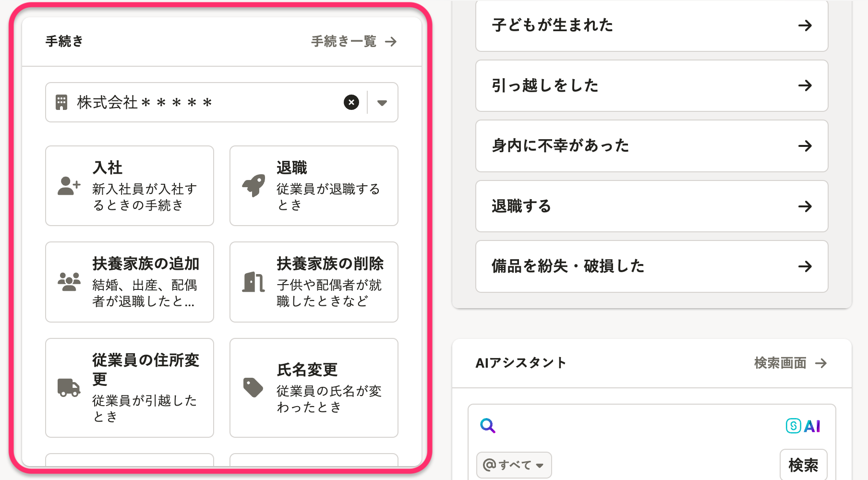
Task: Open 備品を紛失・破損した item
Action: (651, 266)
